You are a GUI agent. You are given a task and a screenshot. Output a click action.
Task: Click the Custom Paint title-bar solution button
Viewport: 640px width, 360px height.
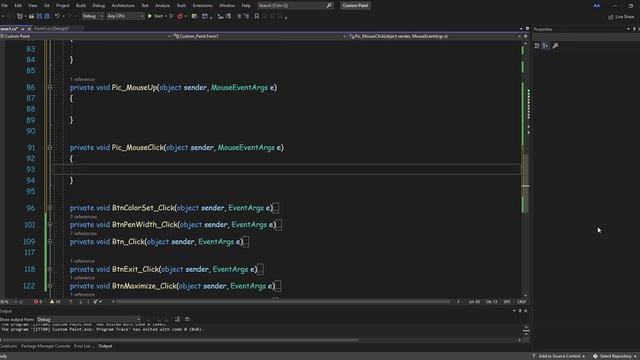356,5
